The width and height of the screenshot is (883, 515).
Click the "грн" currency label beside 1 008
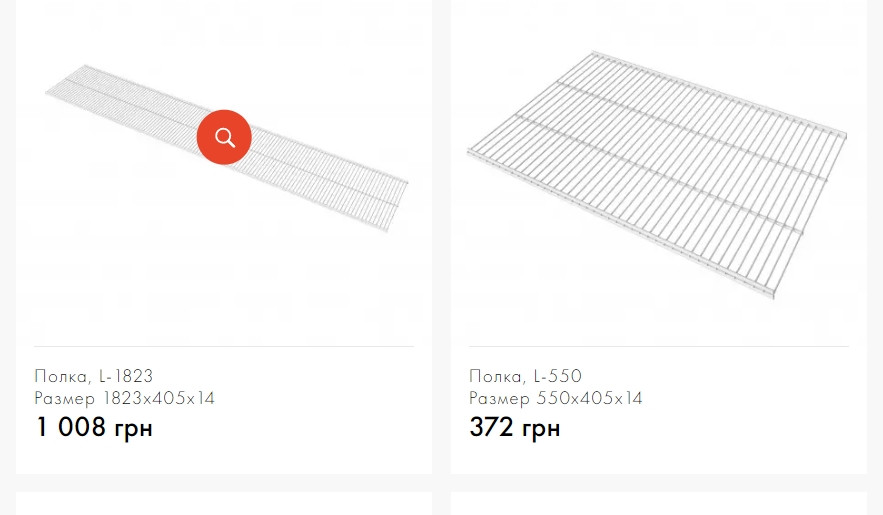(x=132, y=428)
